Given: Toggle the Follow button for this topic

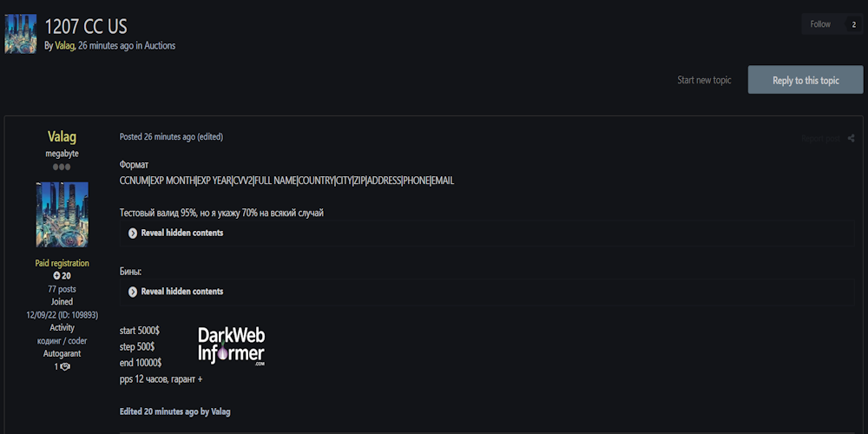Looking at the screenshot, I should point(820,24).
